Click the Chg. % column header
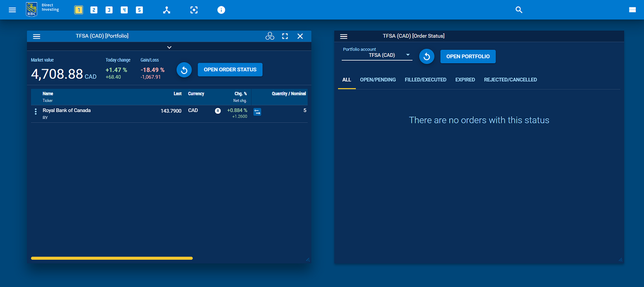Screen dimensions: 644x287 coord(240,94)
